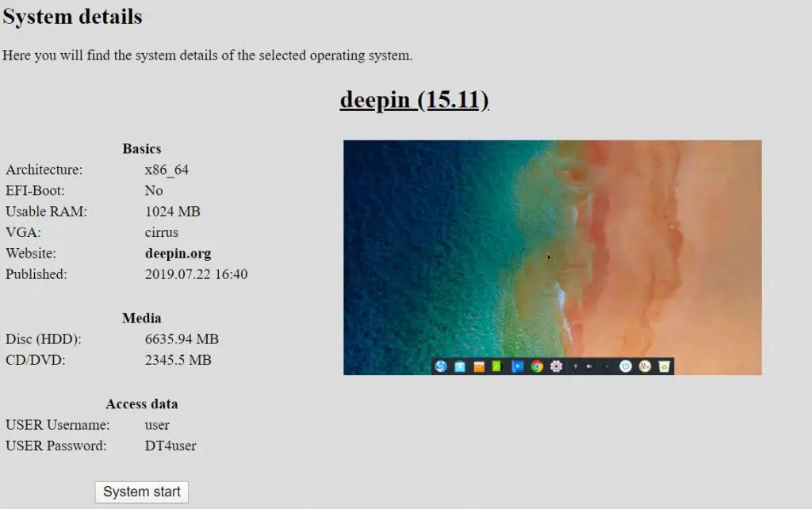Image resolution: width=812 pixels, height=509 pixels.
Task: Click the deepin launcher icon in the preview dock
Action: (x=441, y=366)
